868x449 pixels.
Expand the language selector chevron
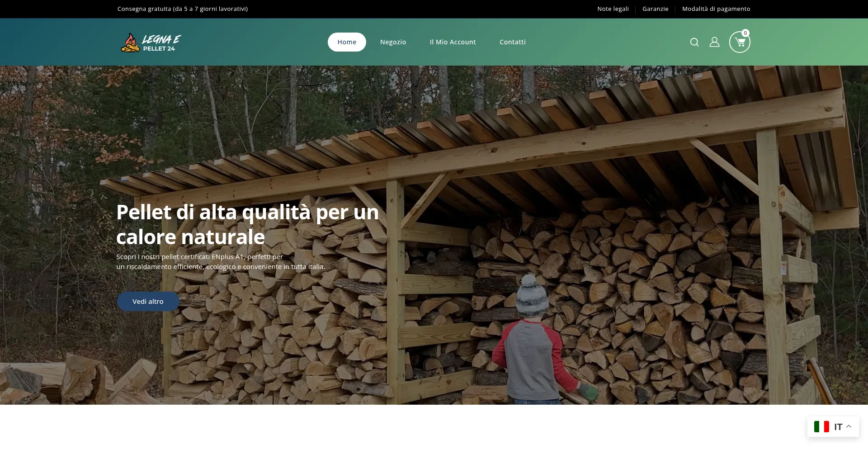point(849,426)
